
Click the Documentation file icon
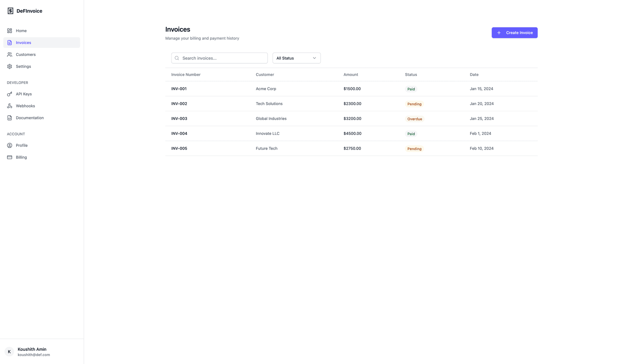(x=9, y=118)
